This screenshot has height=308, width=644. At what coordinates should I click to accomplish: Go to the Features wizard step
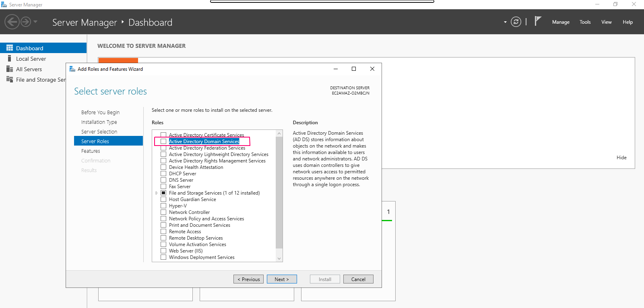(x=91, y=151)
